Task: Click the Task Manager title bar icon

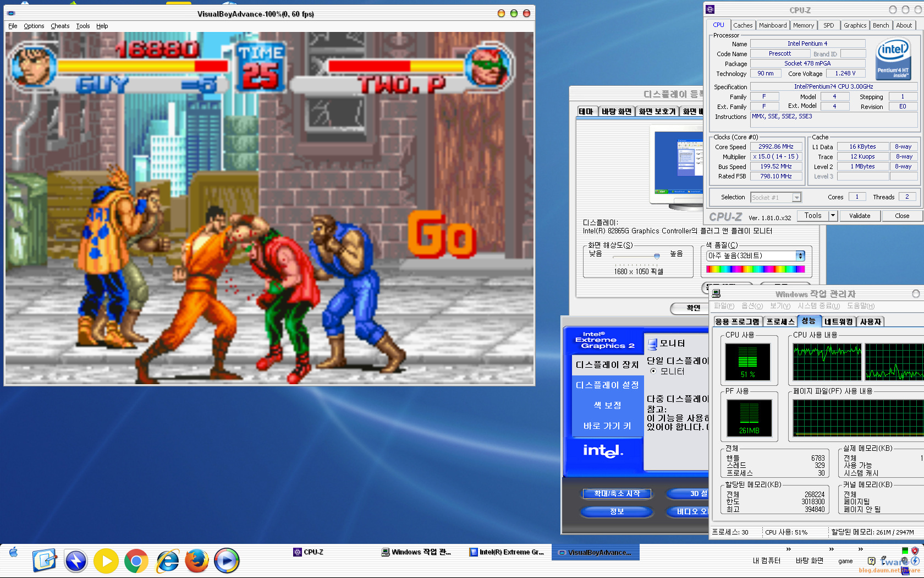Action: click(716, 294)
